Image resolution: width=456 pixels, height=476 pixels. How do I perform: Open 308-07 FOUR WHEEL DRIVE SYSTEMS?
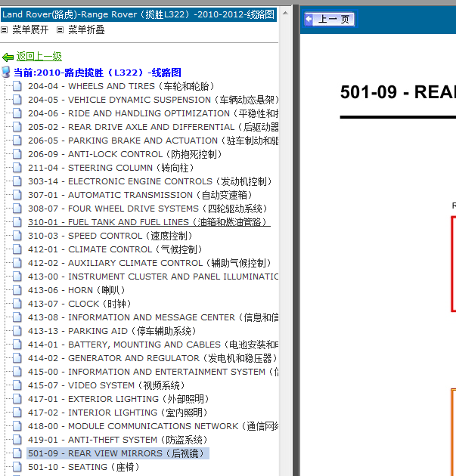148,209
